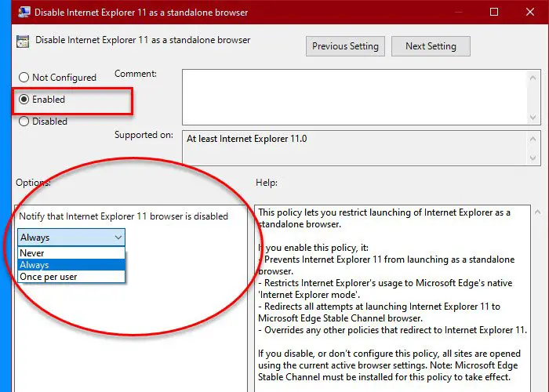This screenshot has width=549, height=392.
Task: Select the Not Configured radio button
Action: click(24, 78)
